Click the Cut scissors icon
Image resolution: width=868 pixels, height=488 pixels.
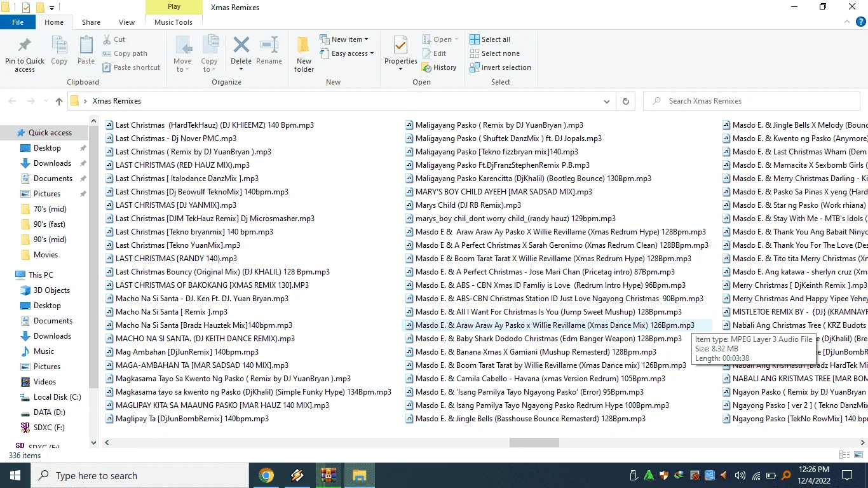tap(107, 39)
